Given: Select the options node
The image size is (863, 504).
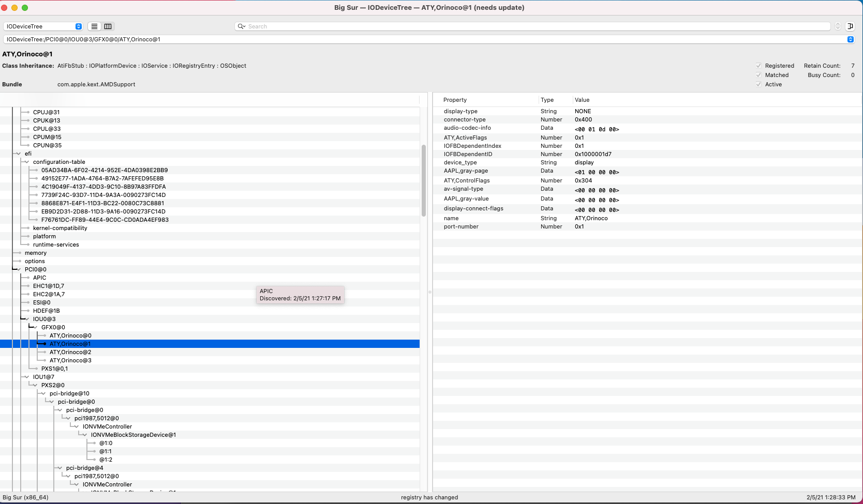Looking at the screenshot, I should 35,261.
